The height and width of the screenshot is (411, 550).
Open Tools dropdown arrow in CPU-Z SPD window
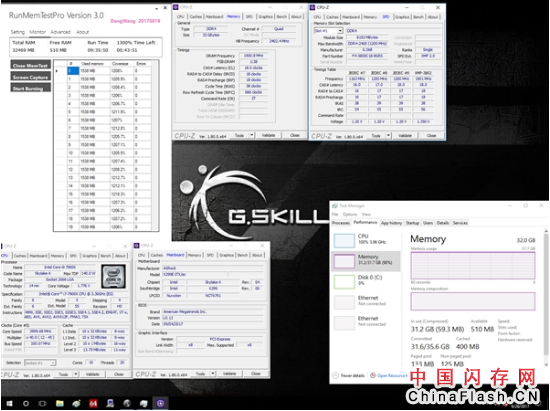pyautogui.click(x=388, y=136)
